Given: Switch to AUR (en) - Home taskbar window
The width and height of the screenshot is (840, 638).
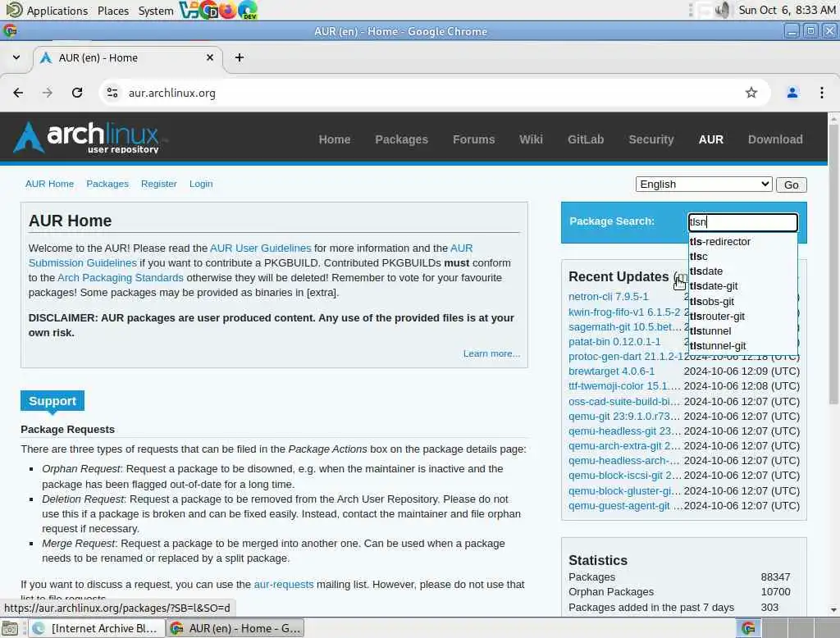Looking at the screenshot, I should tap(235, 628).
